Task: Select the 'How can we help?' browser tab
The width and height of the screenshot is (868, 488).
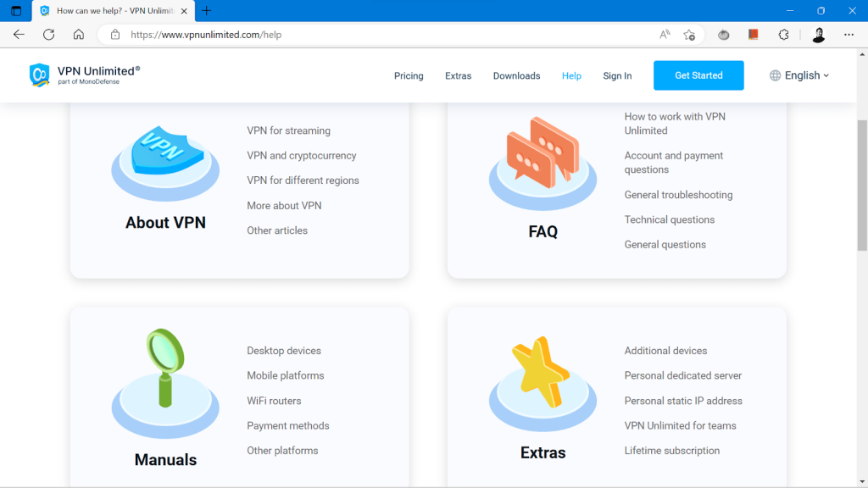Action: pos(114,11)
